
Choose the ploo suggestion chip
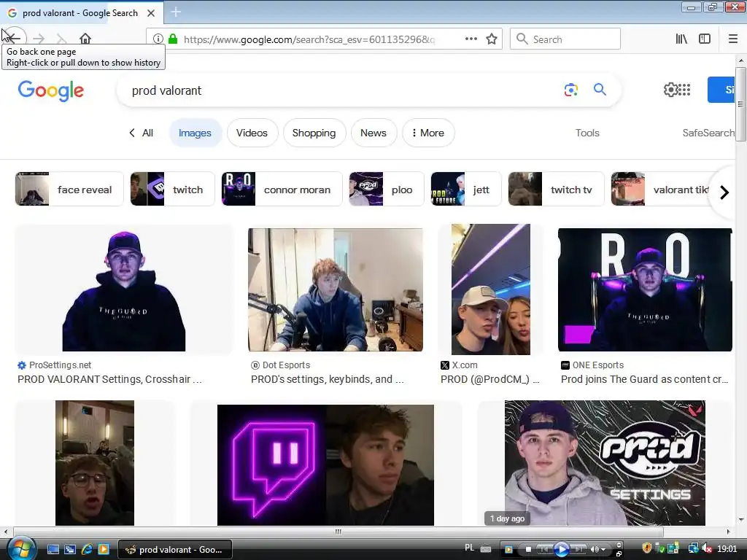click(x=386, y=189)
